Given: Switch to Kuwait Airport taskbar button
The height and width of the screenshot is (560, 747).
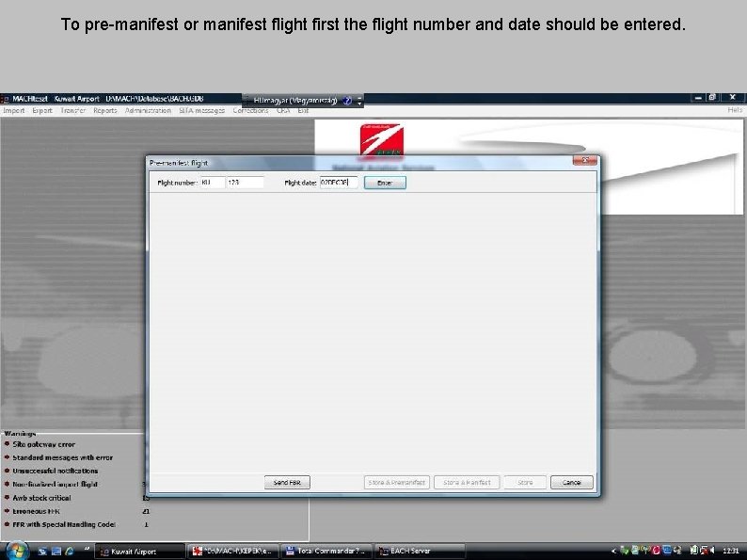Looking at the screenshot, I should (x=140, y=551).
